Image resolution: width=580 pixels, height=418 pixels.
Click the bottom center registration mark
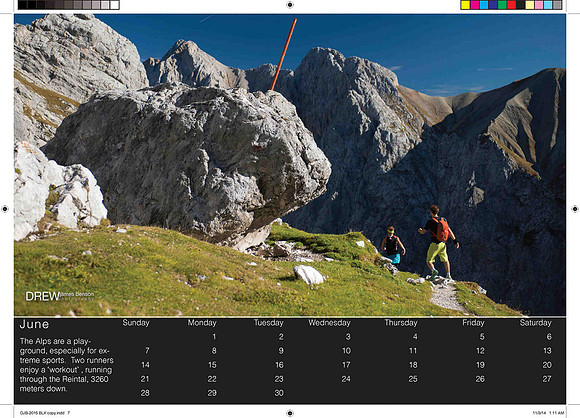pyautogui.click(x=290, y=413)
